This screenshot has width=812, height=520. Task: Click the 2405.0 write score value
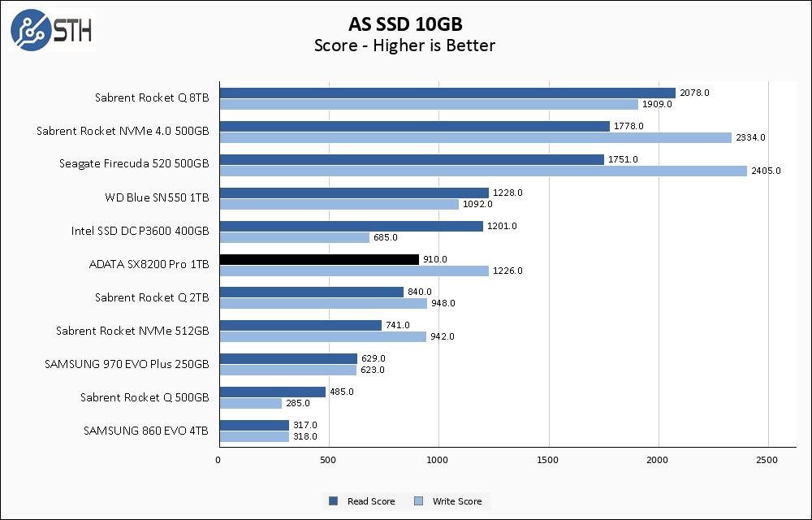pyautogui.click(x=766, y=171)
